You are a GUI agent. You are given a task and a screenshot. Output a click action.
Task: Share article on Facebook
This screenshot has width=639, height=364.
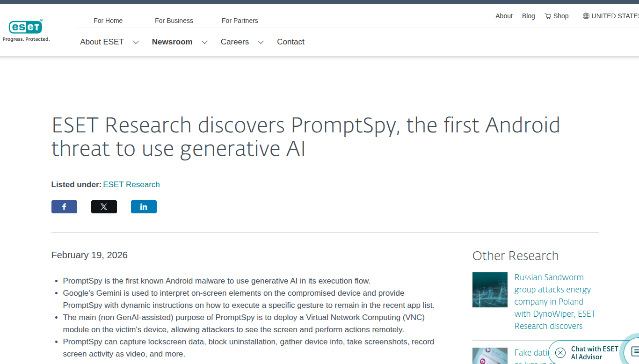point(64,207)
